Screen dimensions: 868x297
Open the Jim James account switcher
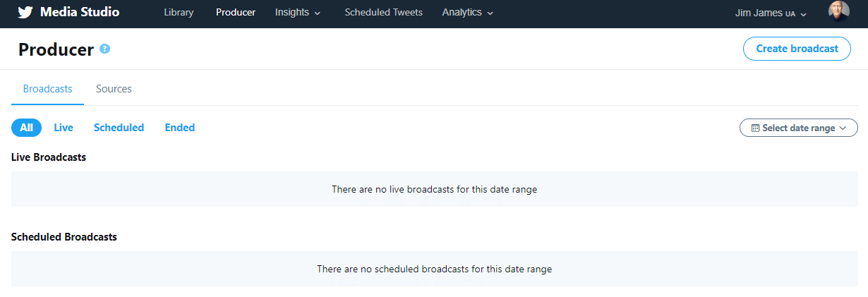tap(770, 13)
